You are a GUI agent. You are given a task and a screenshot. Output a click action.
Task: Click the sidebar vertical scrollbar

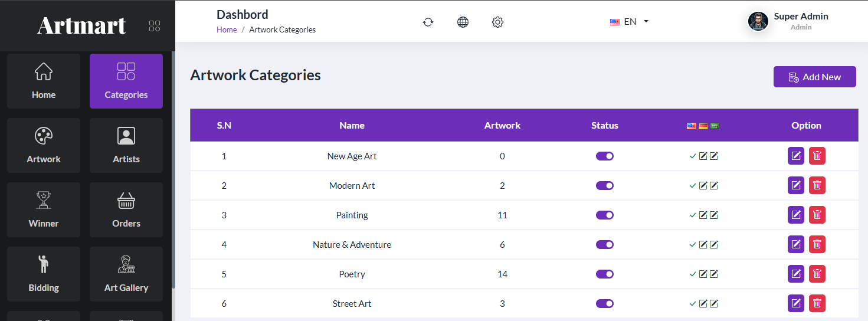[x=173, y=171]
